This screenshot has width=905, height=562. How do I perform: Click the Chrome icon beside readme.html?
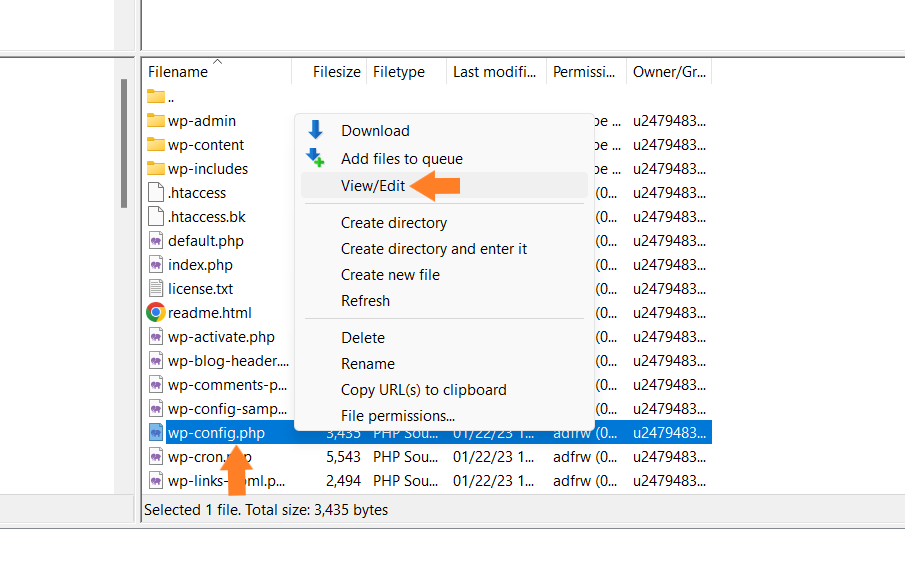coord(156,312)
